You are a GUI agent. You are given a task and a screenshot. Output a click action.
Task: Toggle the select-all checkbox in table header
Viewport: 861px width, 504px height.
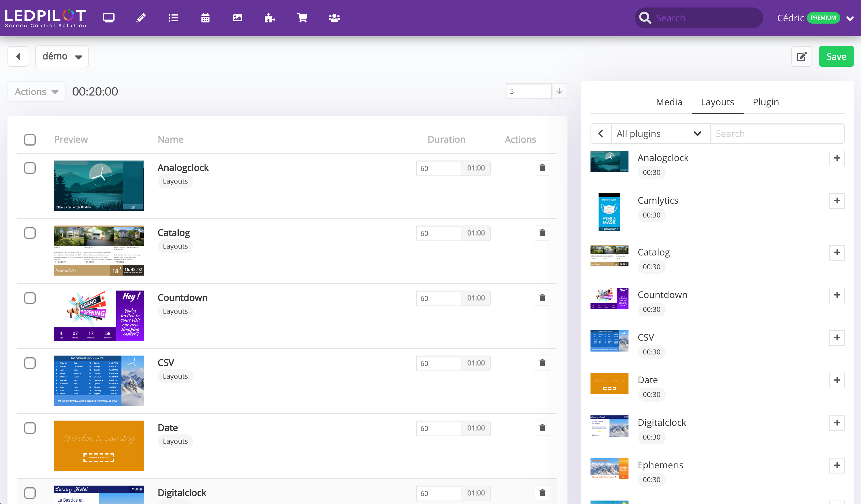[30, 139]
